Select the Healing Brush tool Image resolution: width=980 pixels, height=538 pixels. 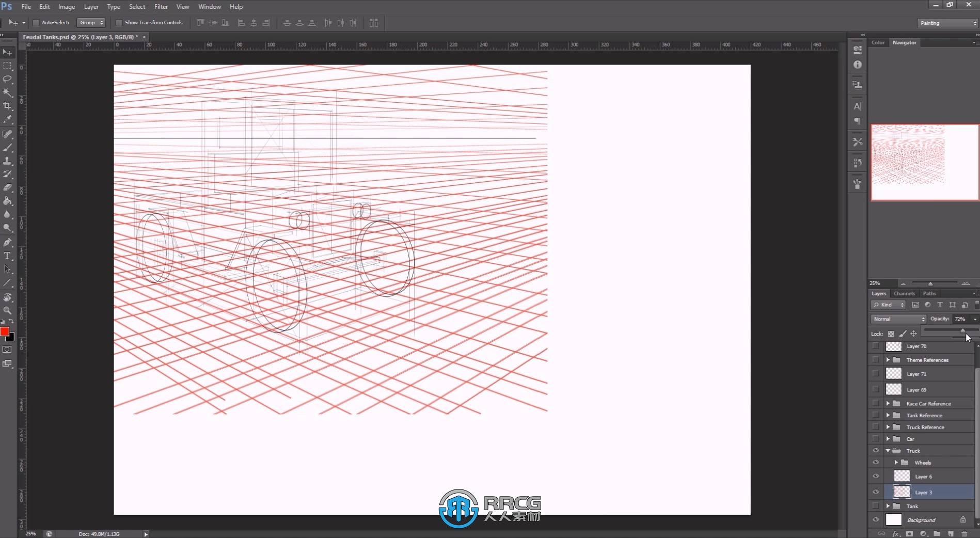click(x=7, y=134)
